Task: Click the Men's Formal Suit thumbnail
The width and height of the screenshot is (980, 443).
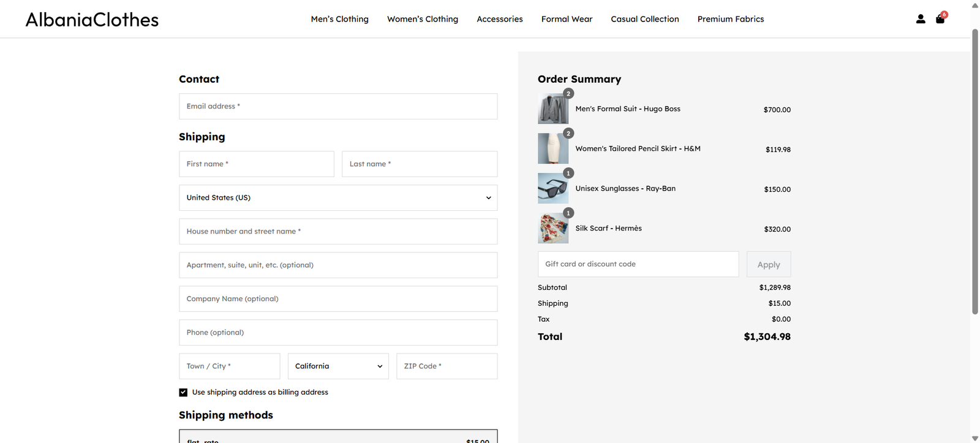Action: point(552,109)
